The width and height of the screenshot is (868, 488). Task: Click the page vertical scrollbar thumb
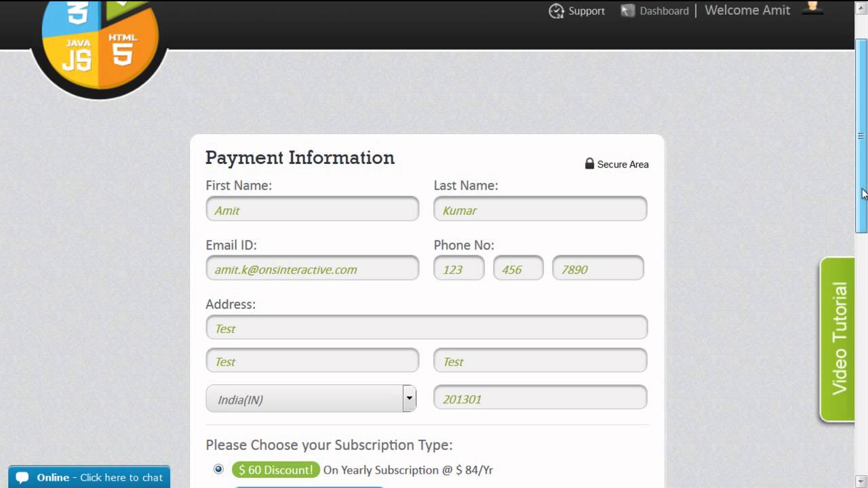click(861, 136)
